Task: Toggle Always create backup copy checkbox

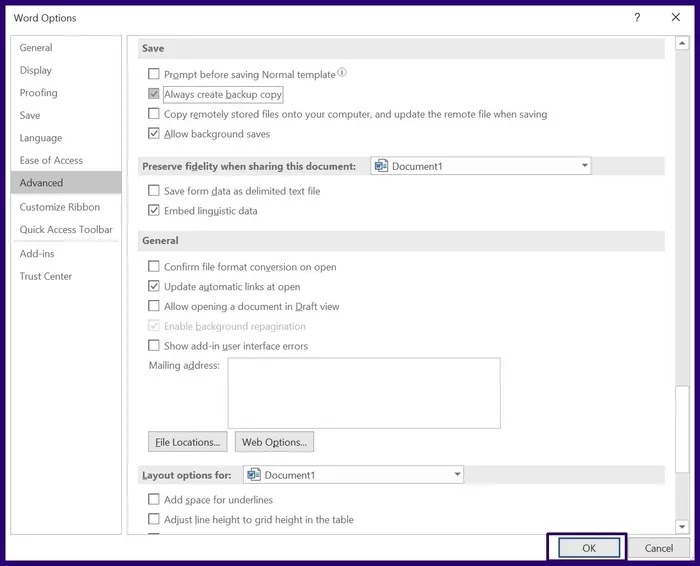Action: click(x=154, y=94)
